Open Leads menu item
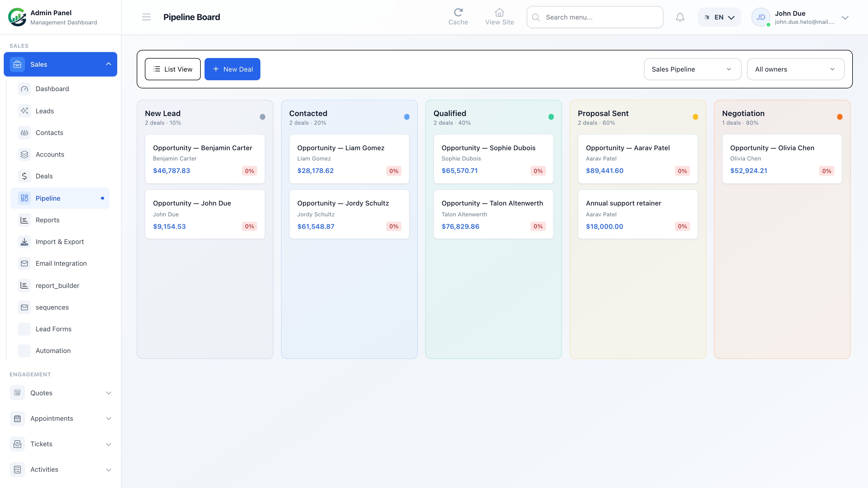Viewport: 868px width, 488px height. [60, 111]
